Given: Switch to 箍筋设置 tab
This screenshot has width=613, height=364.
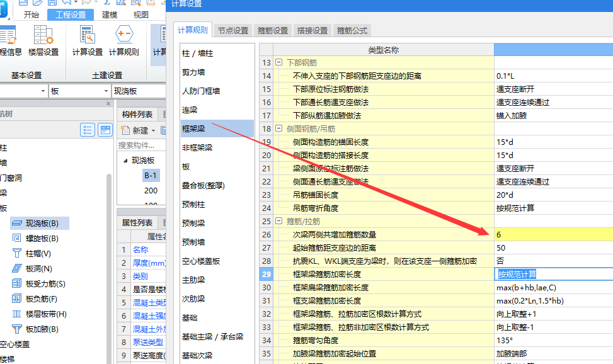Looking at the screenshot, I should click(273, 30).
